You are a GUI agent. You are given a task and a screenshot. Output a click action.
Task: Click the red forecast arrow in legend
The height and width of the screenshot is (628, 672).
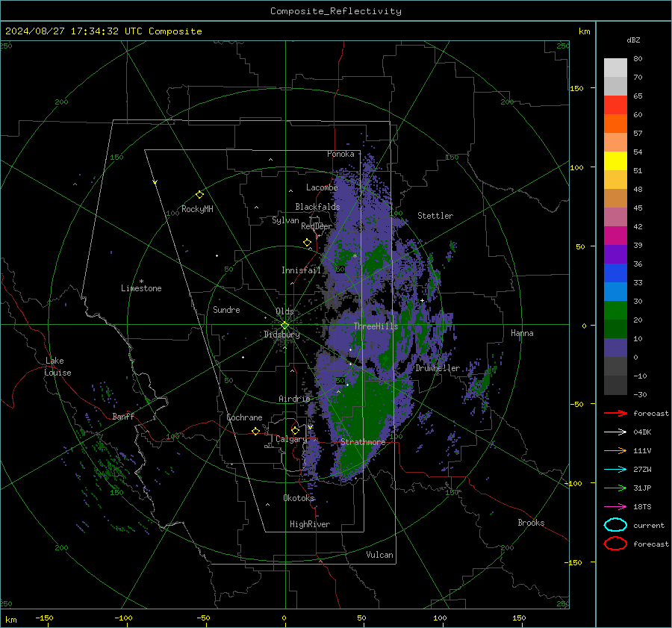click(615, 413)
